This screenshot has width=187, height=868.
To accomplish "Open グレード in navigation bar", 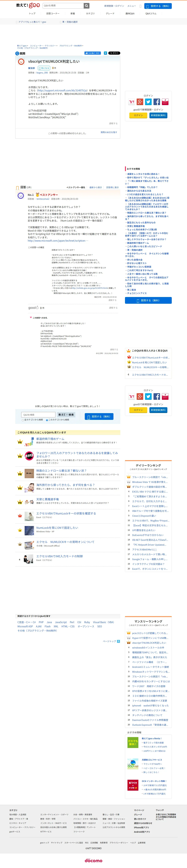I will point(110,14).
